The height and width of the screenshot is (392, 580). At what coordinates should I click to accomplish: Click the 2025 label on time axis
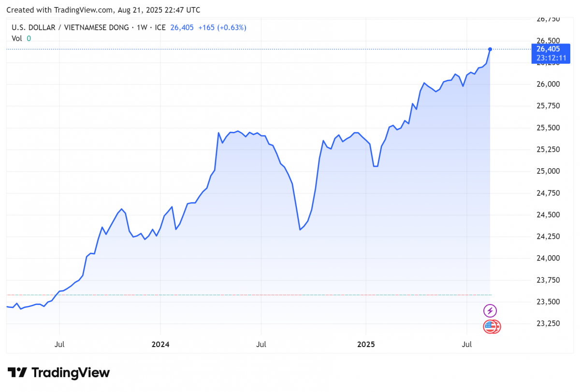point(366,344)
